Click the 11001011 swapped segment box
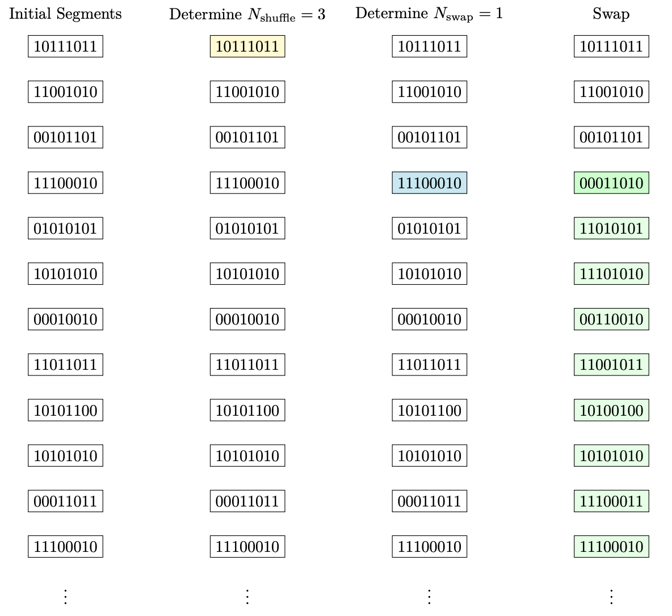672x616 pixels. coord(611,365)
